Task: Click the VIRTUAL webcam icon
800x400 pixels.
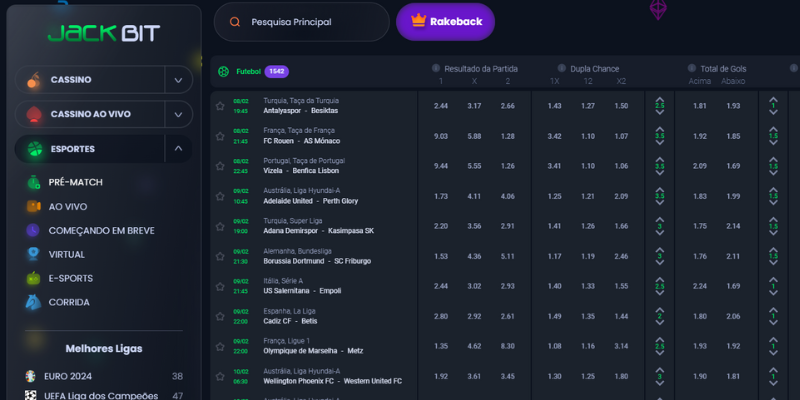Action: click(x=33, y=254)
